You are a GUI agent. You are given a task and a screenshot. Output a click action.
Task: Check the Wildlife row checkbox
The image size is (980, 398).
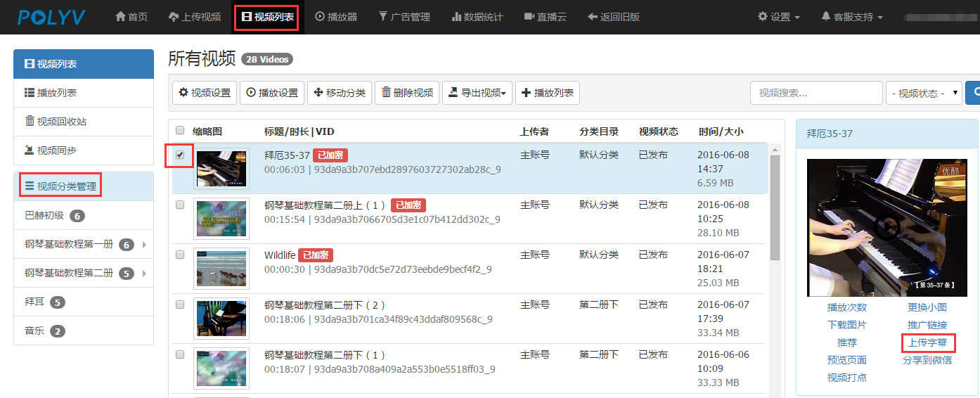pyautogui.click(x=180, y=255)
